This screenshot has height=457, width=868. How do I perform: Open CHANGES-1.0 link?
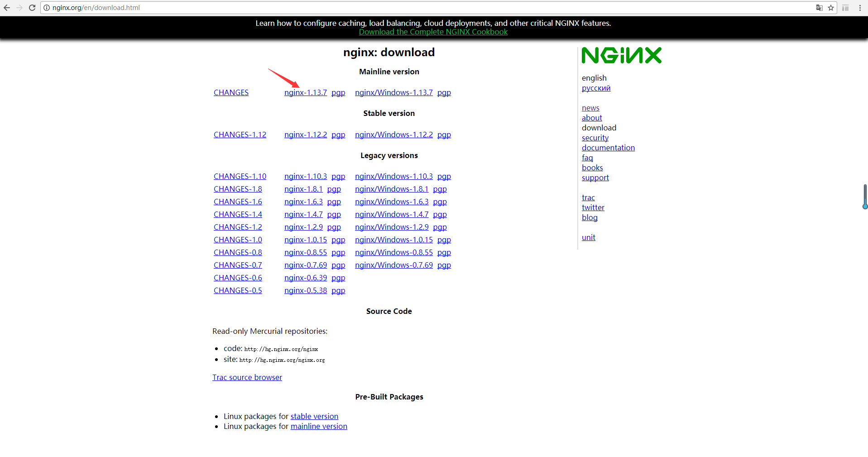coord(238,240)
